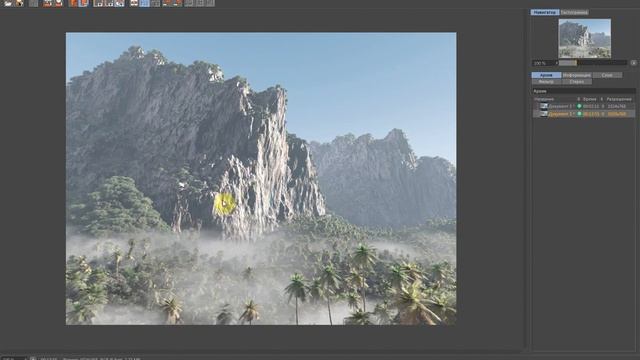This screenshot has height=360, width=640.
Task: Sort history by Название column header
Action: 544,99
